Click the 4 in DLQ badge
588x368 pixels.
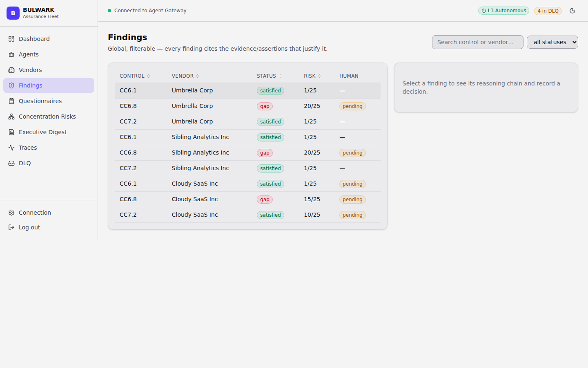[548, 11]
